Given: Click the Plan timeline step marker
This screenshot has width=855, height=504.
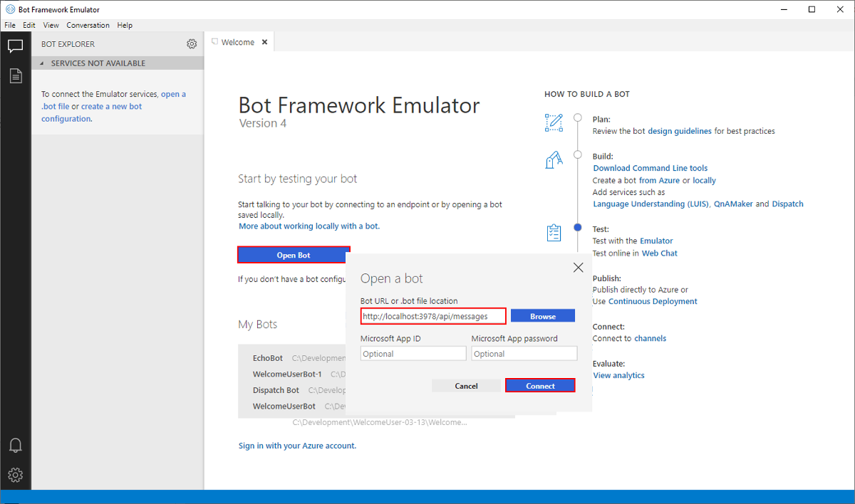Looking at the screenshot, I should [578, 119].
